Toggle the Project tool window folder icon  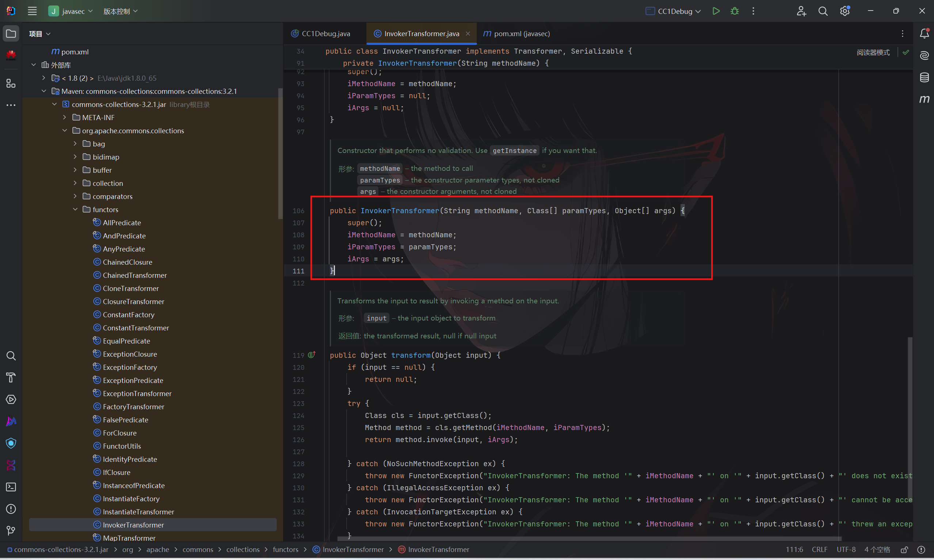click(11, 34)
